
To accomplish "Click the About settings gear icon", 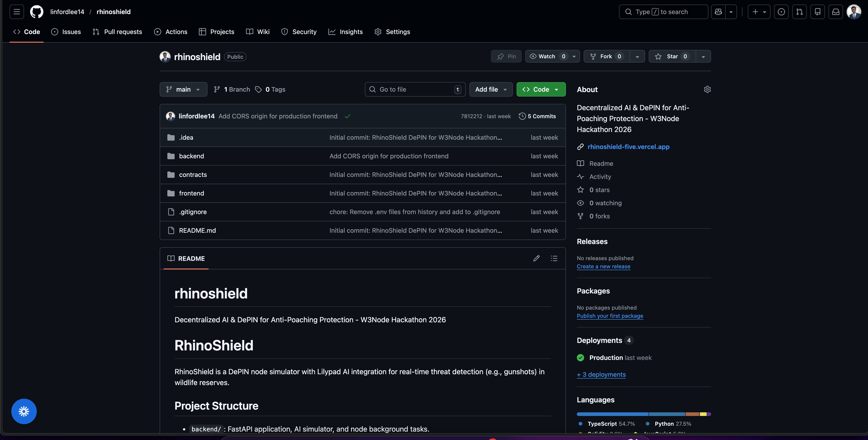I will click(x=707, y=89).
